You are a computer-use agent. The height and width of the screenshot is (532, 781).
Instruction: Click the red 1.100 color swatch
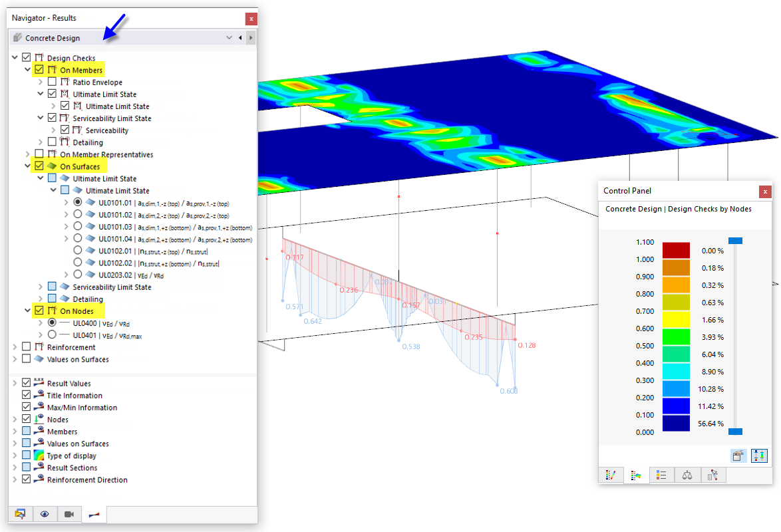tap(676, 250)
